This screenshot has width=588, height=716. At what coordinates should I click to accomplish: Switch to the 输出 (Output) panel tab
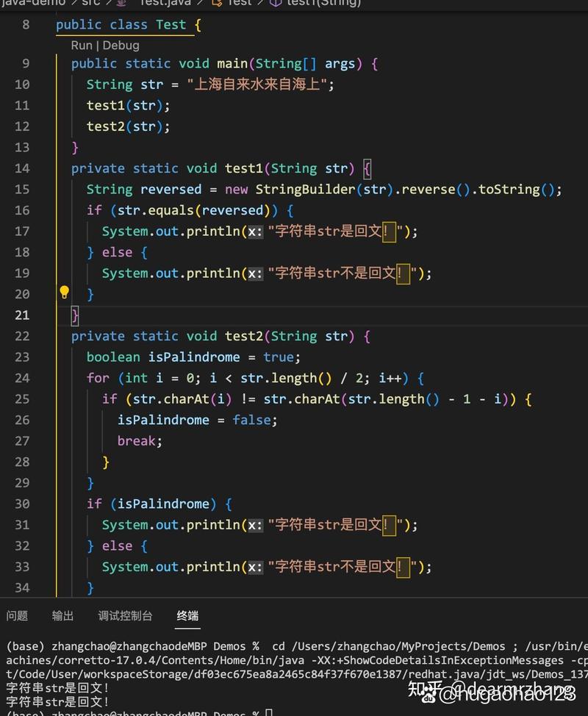click(62, 616)
